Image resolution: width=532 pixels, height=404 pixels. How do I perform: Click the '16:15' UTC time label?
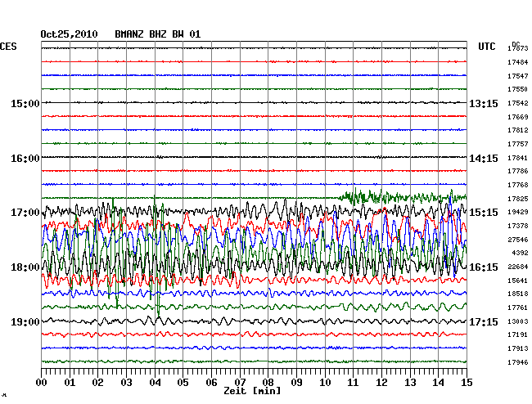484,267
